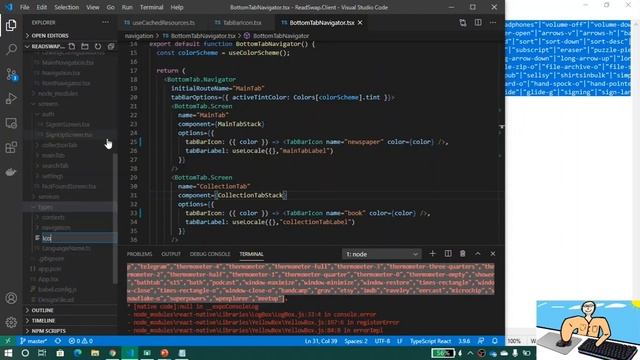The width and height of the screenshot is (640, 360).
Task: Click Ln 31, Col 39 in the status bar
Action: [321, 341]
